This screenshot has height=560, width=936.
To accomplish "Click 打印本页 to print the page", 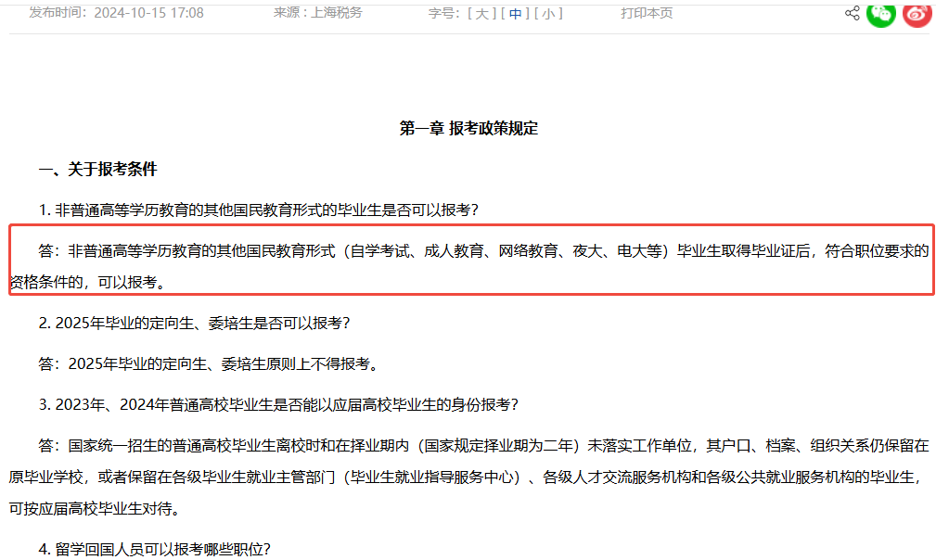I will [x=647, y=13].
